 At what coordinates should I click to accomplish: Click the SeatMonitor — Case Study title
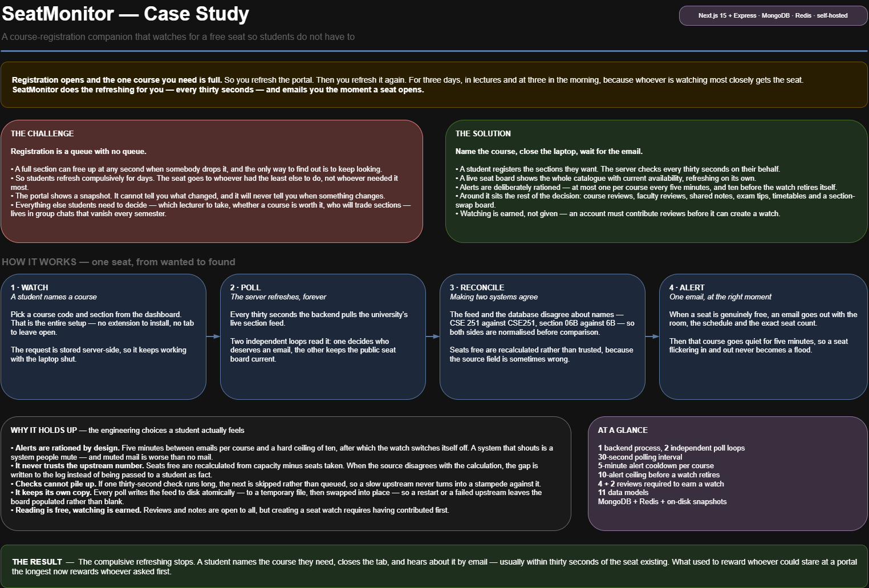(x=125, y=14)
